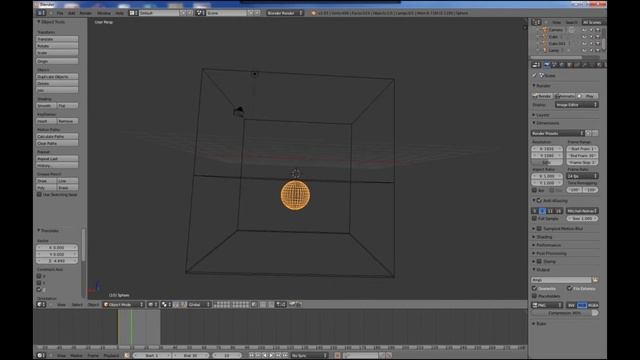Open the Display Image Editor dropdown
The height and width of the screenshot is (360, 640).
pos(577,105)
